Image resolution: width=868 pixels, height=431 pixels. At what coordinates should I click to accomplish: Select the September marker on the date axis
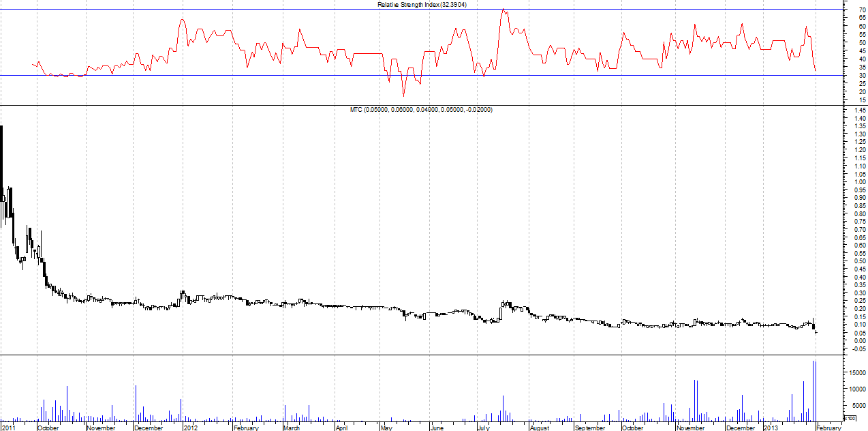click(590, 428)
